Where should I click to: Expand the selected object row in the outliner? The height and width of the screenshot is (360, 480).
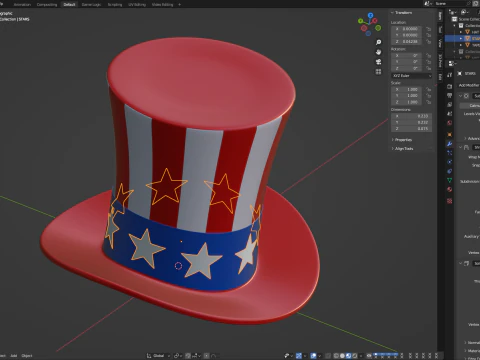pyautogui.click(x=461, y=38)
